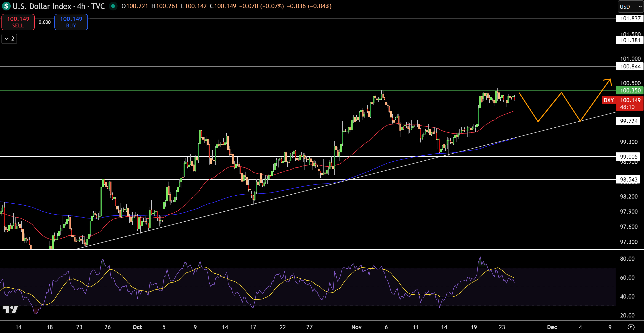This screenshot has width=644, height=333.
Task: Collapse the indicator legend via the 2 chevron
Action: (9, 39)
